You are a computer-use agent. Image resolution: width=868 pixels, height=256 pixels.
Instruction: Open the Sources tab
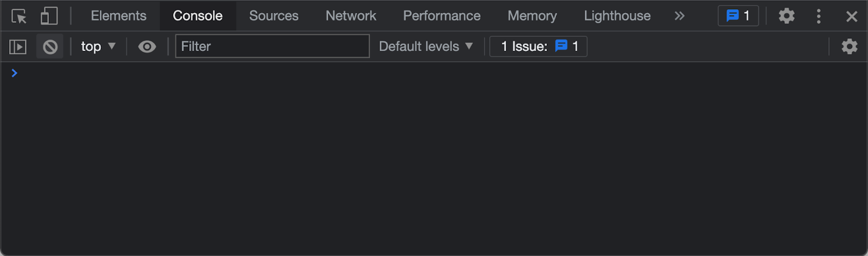pyautogui.click(x=274, y=16)
